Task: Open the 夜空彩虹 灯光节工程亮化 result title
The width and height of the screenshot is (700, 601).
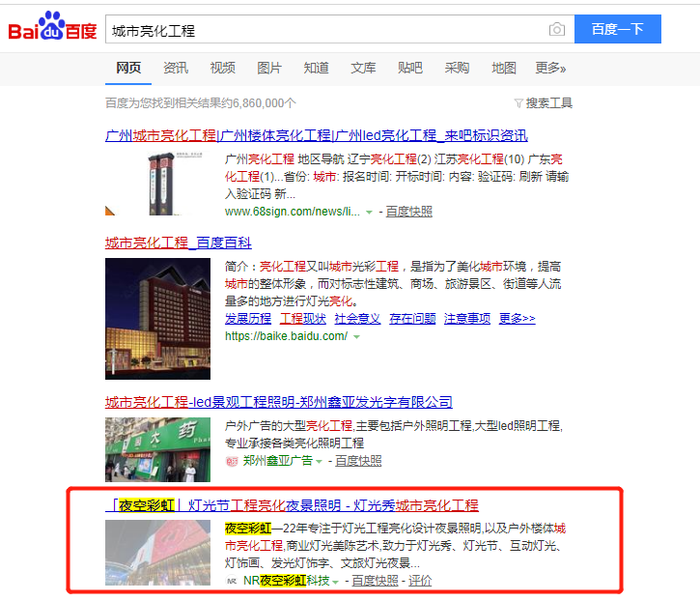Action: (x=292, y=505)
